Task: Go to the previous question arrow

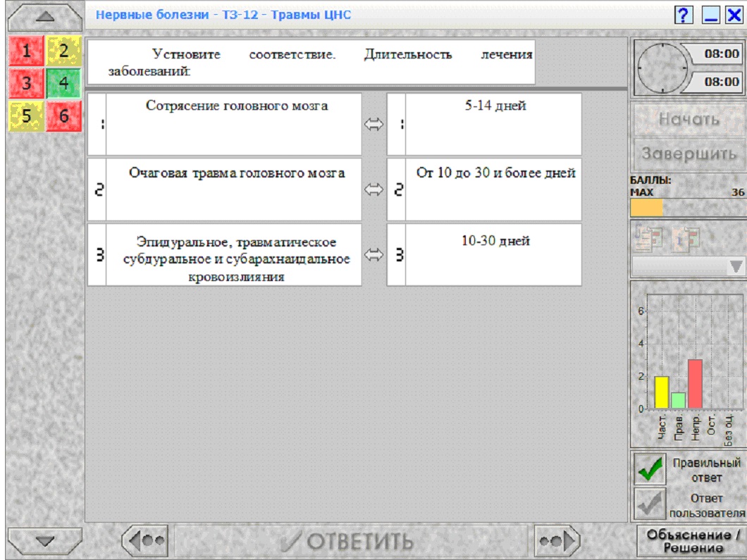Action: point(145,541)
